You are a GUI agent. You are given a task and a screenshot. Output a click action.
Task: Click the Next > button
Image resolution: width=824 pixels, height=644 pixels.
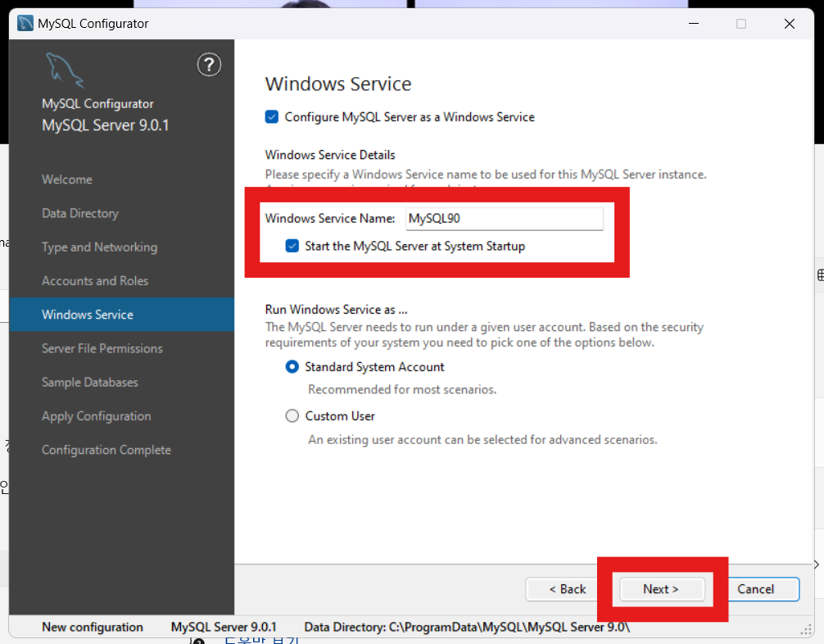[x=662, y=589]
